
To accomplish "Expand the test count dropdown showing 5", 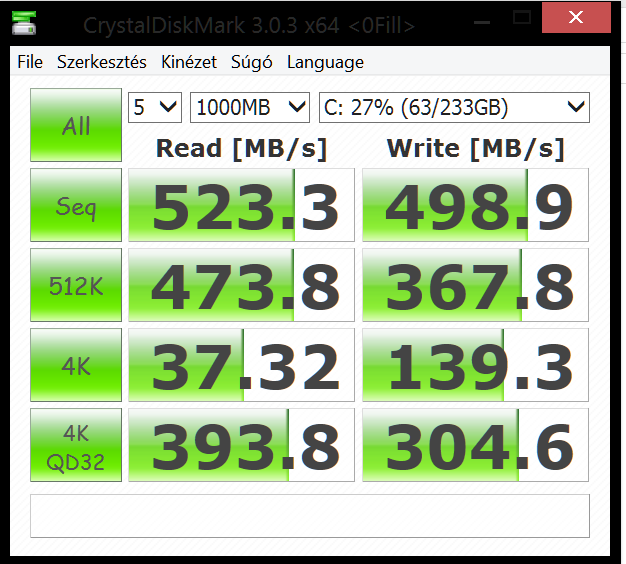I will (x=155, y=107).
